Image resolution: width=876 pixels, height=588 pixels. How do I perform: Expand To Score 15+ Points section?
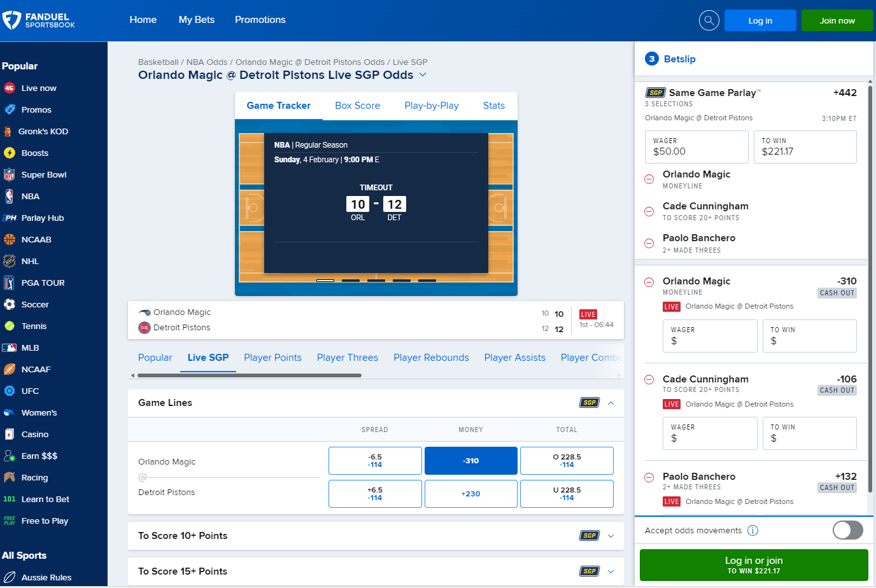611,571
